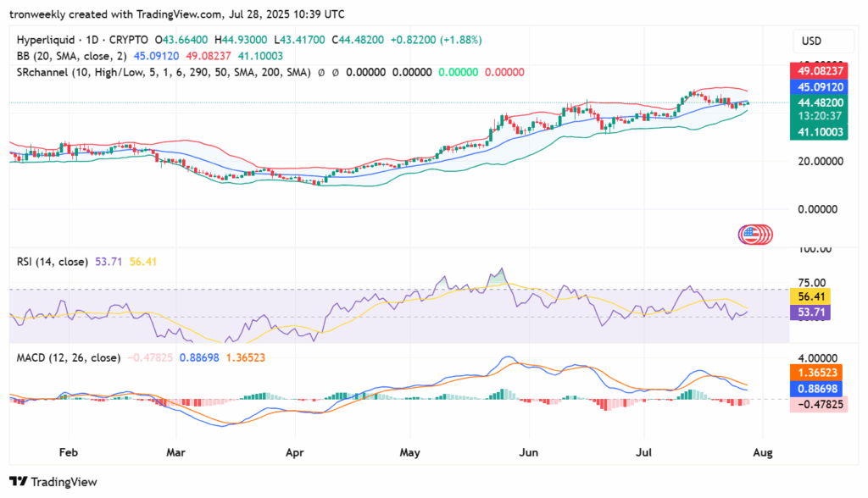The height and width of the screenshot is (498, 868).
Task: Click the RSI value 53.71 in legend
Action: 108,262
